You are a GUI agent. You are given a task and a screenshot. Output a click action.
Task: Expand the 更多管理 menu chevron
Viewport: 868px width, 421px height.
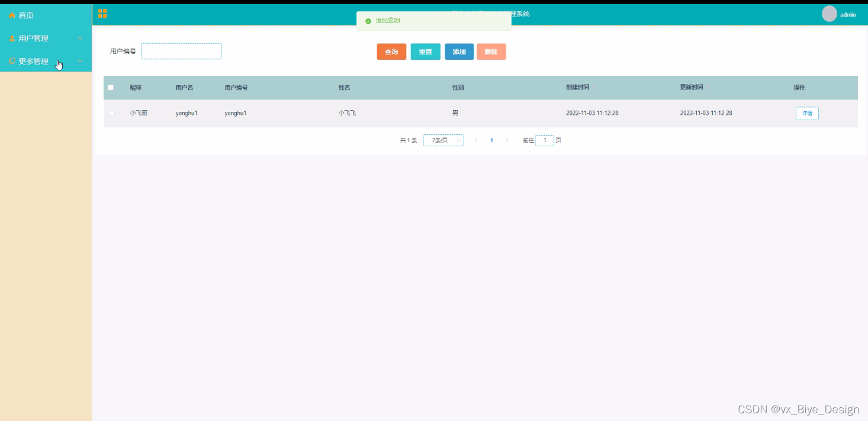point(81,61)
